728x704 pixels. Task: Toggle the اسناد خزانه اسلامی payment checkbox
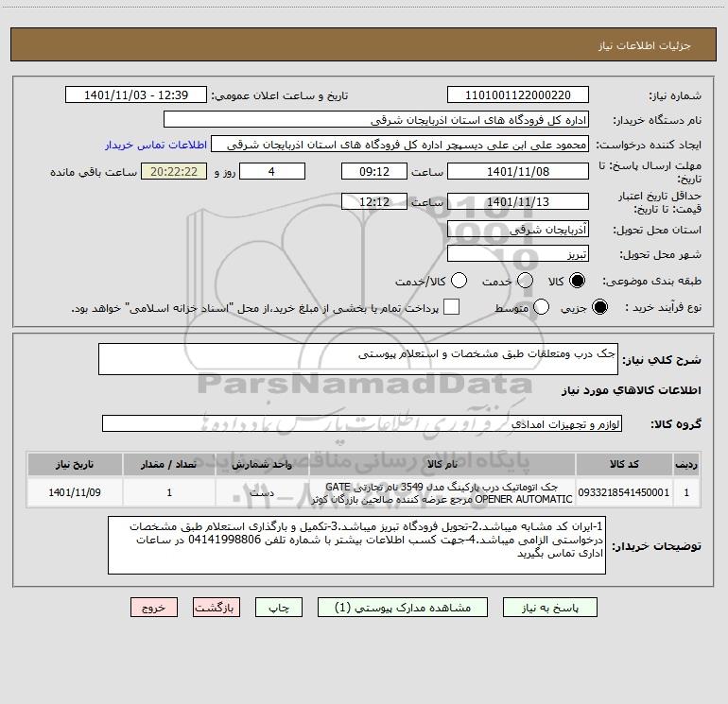pyautogui.click(x=451, y=307)
